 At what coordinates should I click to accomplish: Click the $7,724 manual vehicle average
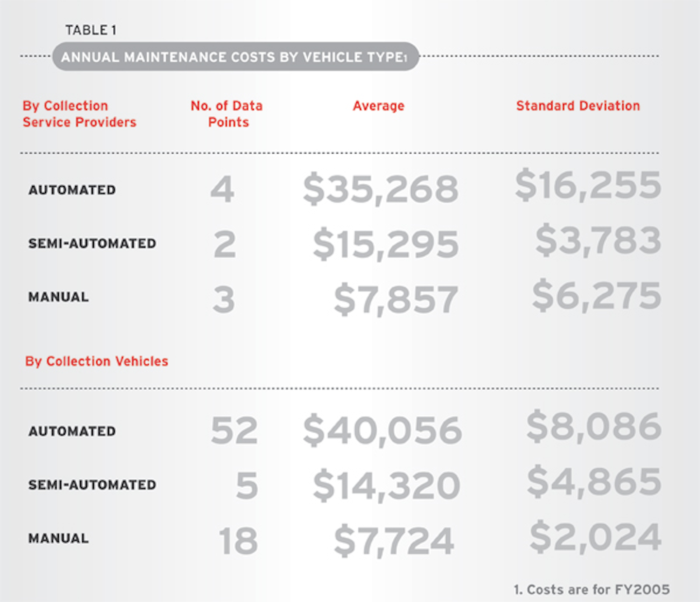pyautogui.click(x=394, y=540)
